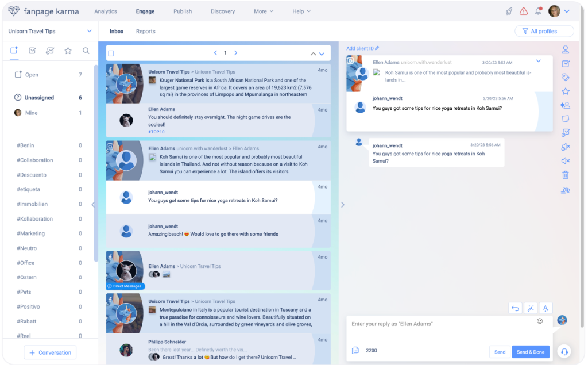Image resolution: width=588 pixels, height=368 pixels.
Task: Click the trash icon in right sidebar
Action: pyautogui.click(x=565, y=175)
